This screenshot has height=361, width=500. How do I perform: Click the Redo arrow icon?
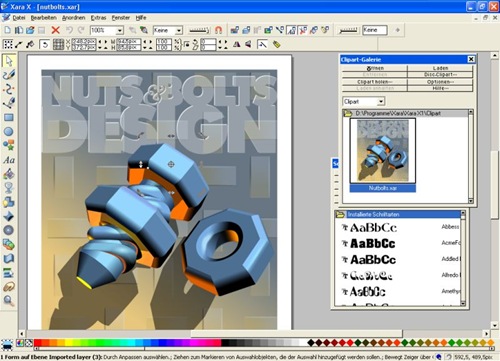pyautogui.click(x=81, y=30)
